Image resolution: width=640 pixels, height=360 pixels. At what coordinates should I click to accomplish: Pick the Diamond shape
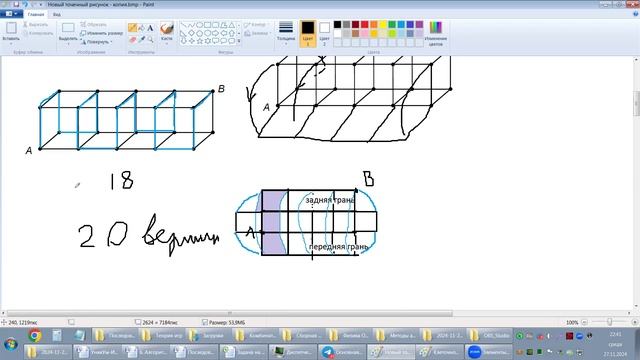pyautogui.click(x=191, y=33)
